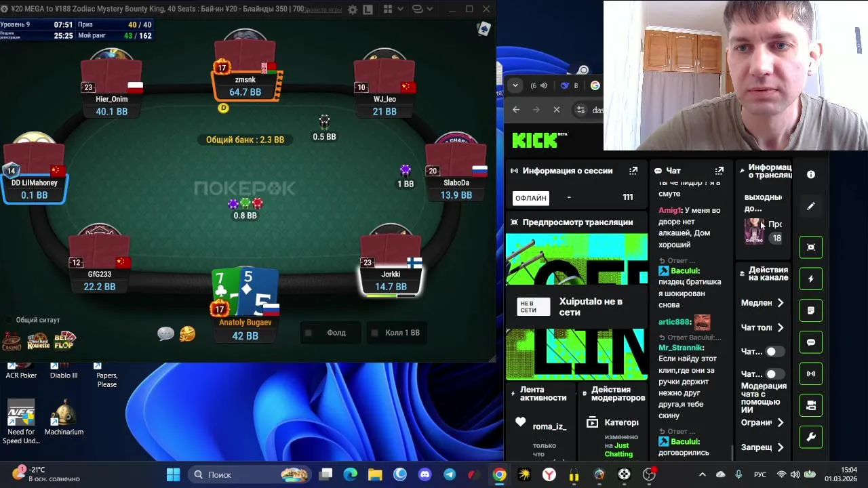868x488 pixels.
Task: Open the poker chat speech bubble
Action: 165,333
